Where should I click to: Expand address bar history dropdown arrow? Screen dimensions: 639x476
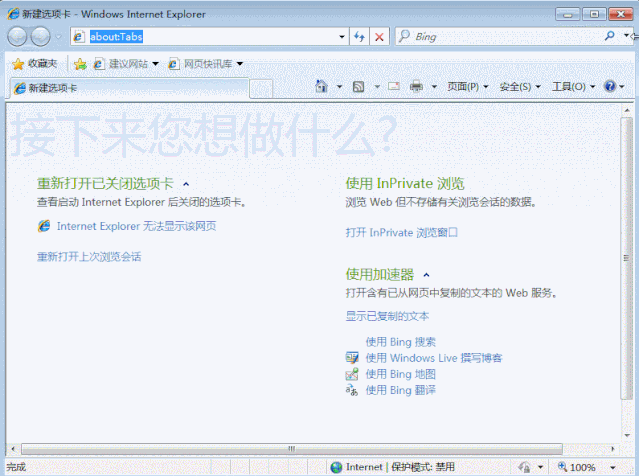(342, 37)
